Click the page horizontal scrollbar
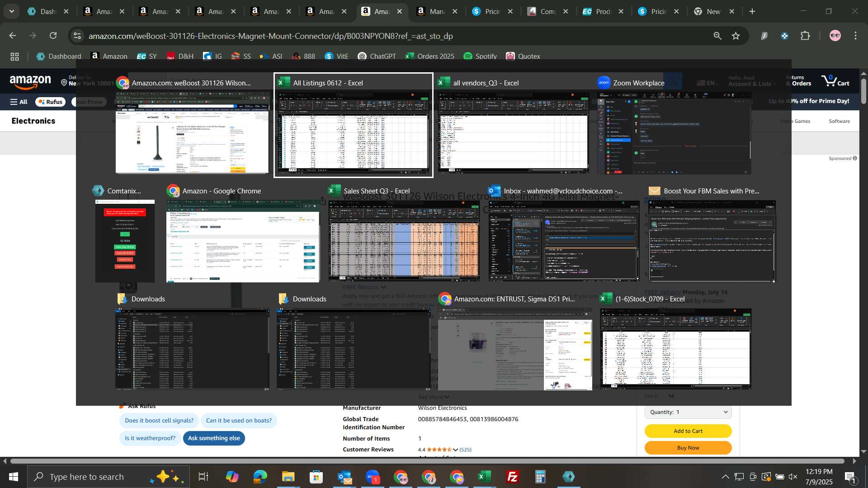 [427, 461]
